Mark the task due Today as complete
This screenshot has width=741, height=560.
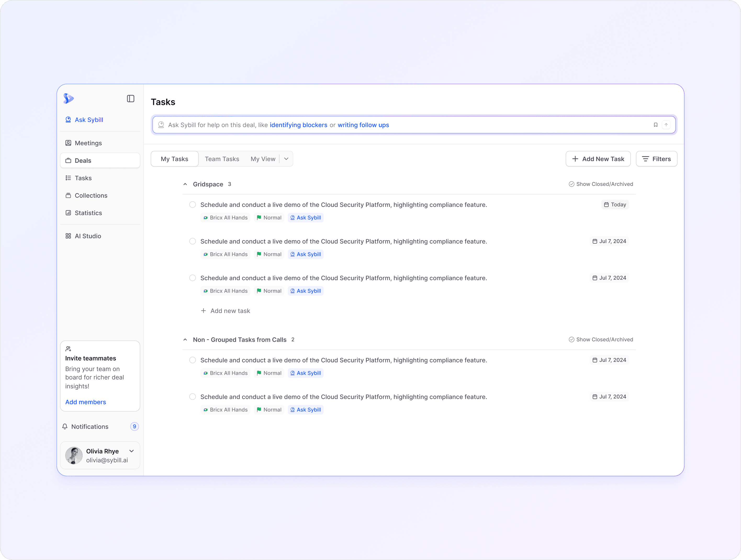coord(193,204)
